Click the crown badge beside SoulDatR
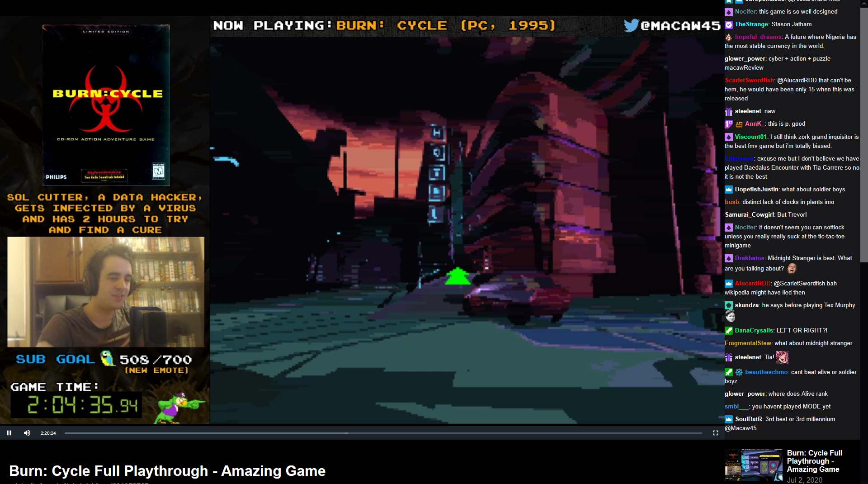This screenshot has height=484, width=868. point(729,419)
